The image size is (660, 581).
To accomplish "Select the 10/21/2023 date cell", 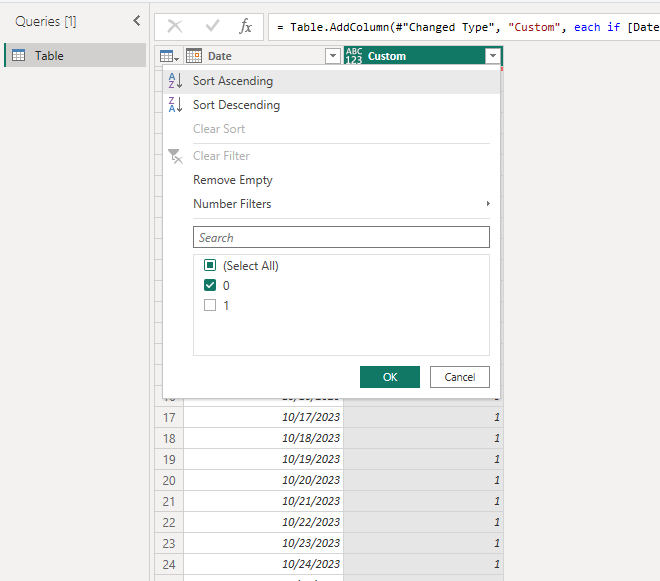I will click(263, 501).
